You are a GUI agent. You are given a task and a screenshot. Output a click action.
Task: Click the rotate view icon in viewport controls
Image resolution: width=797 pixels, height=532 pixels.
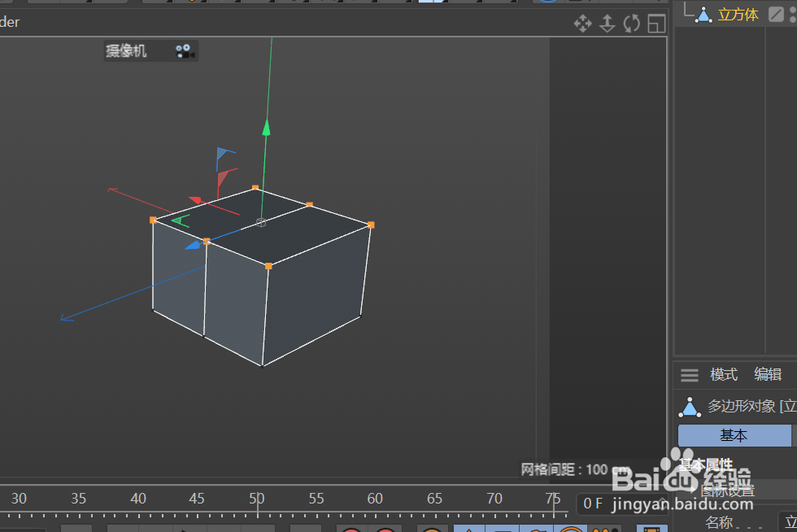point(632,24)
